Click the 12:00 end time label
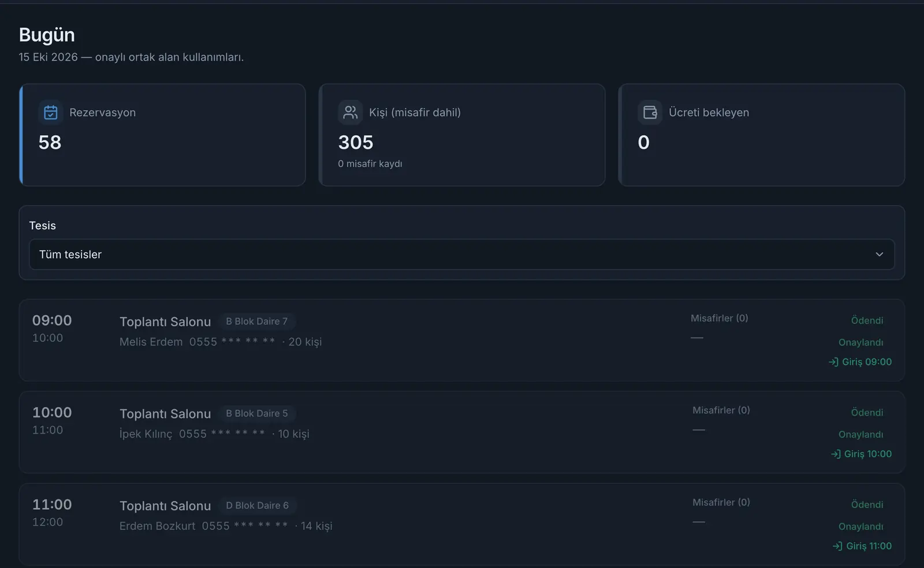The height and width of the screenshot is (568, 924). pyautogui.click(x=47, y=522)
